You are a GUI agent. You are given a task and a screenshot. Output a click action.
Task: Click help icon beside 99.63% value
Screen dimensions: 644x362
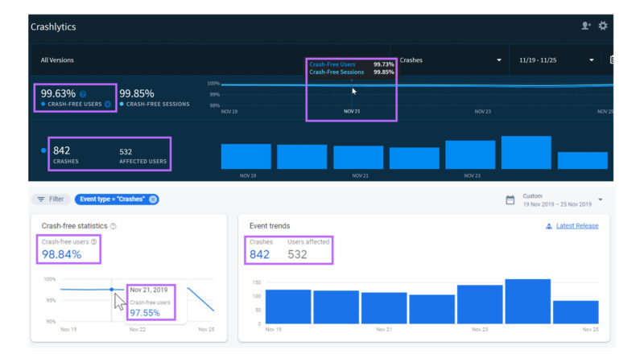pos(83,94)
